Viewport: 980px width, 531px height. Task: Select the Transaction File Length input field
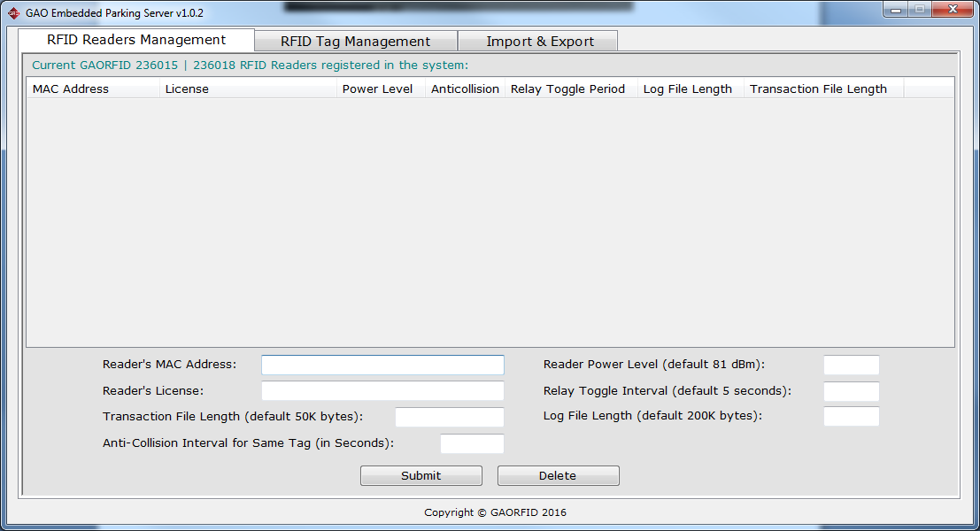(x=449, y=418)
